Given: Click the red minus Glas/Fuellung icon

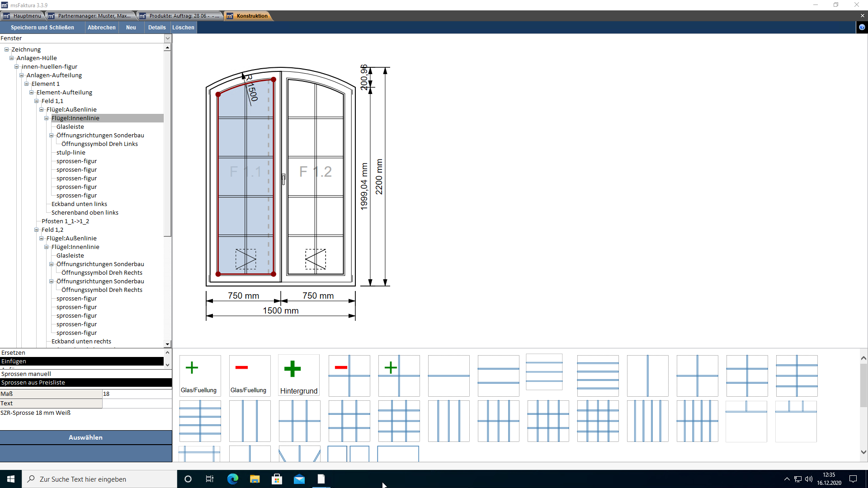Looking at the screenshot, I should [249, 375].
